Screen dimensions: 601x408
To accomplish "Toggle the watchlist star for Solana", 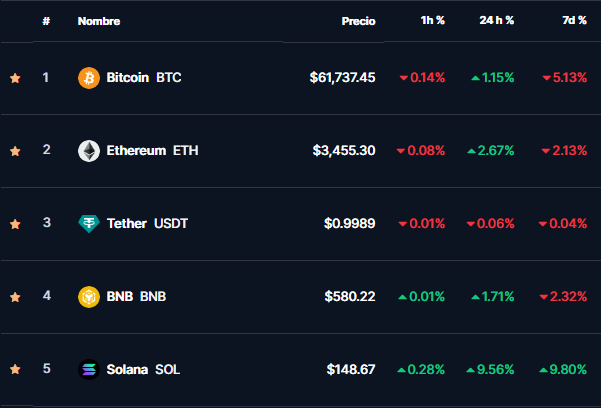I will pyautogui.click(x=15, y=370).
